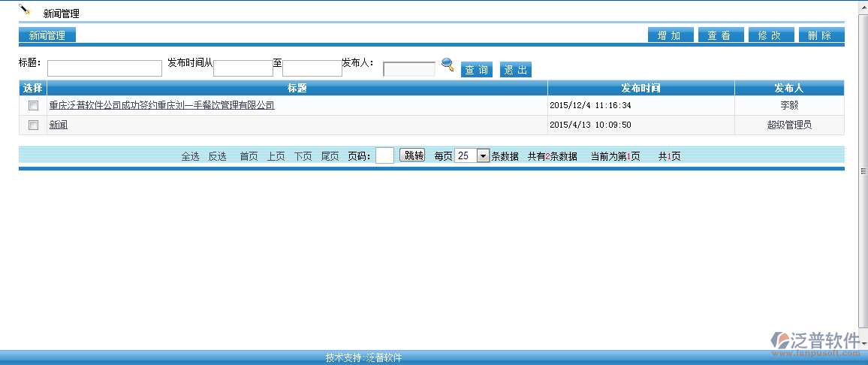The width and height of the screenshot is (868, 365).
Task: Click the 退出 button
Action: [516, 70]
